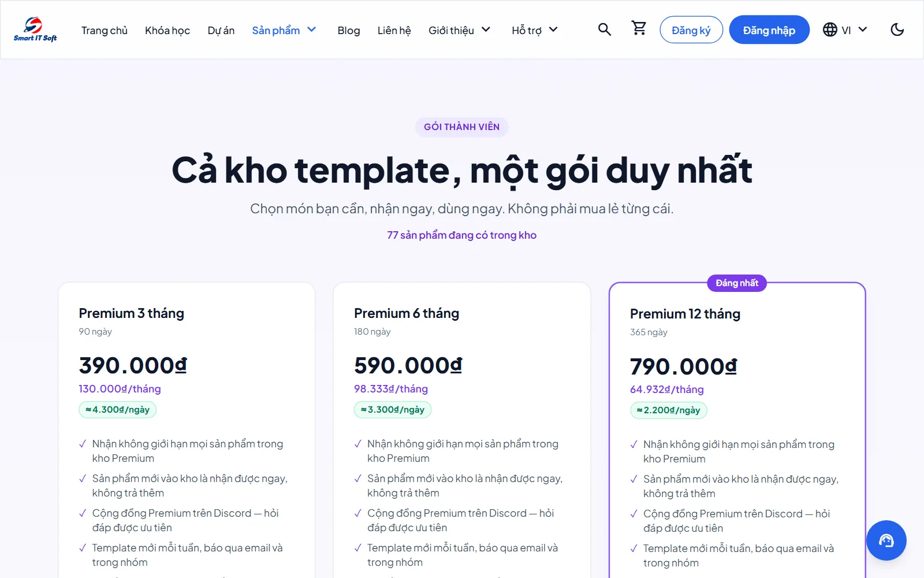Click the 790.000₫ price

(x=684, y=366)
